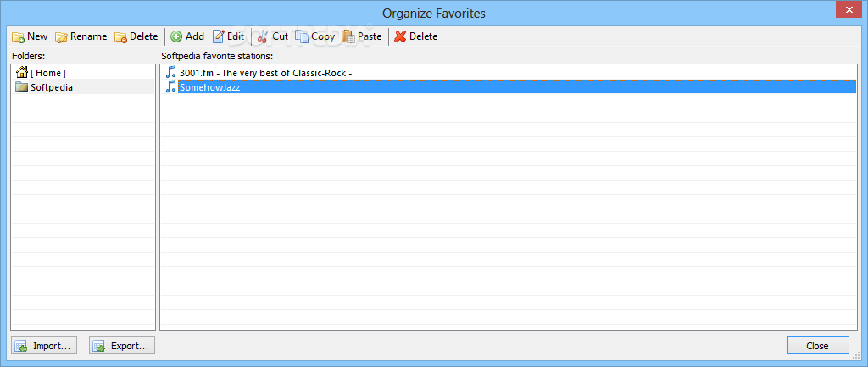Screen dimensions: 868x367
Task: Click the New folder icon
Action: click(x=18, y=37)
